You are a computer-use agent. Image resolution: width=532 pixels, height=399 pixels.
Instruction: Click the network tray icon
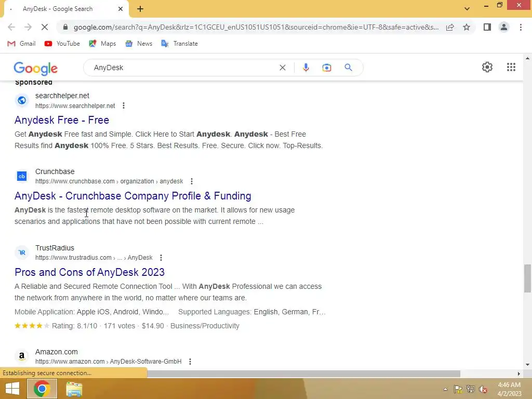[x=471, y=389]
